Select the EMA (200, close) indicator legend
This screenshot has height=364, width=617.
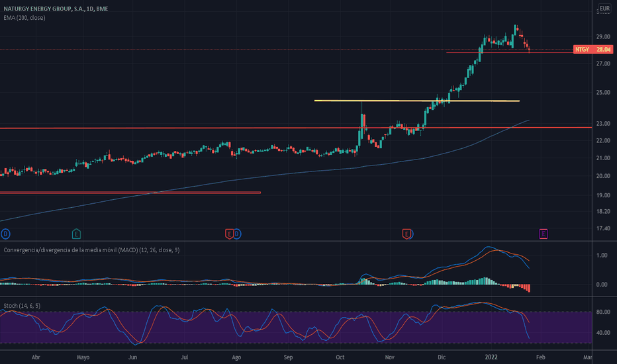(x=24, y=18)
